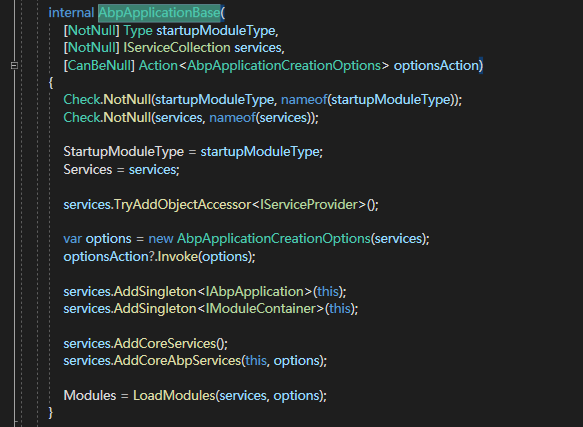
Task: Place cursor on optionsAction parameter
Action: pyautogui.click(x=436, y=65)
